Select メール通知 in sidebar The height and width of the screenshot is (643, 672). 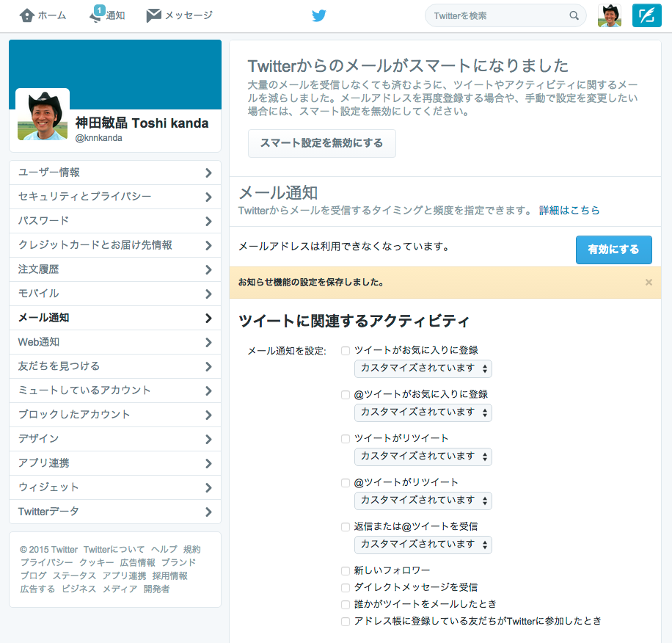coord(115,318)
